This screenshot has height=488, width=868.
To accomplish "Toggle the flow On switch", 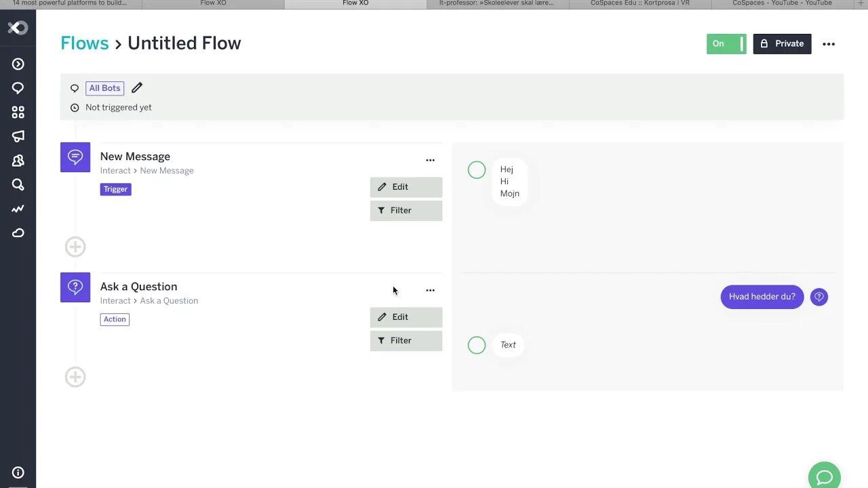I will pos(726,44).
